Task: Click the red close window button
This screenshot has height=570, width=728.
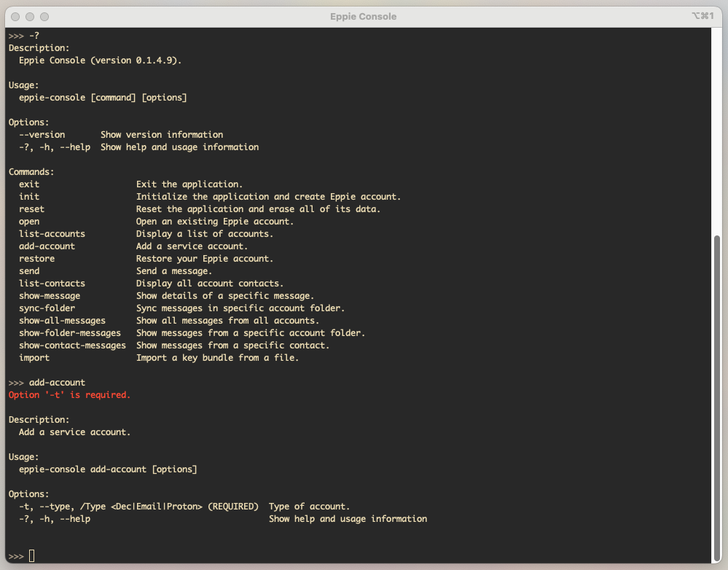Action: 15,17
